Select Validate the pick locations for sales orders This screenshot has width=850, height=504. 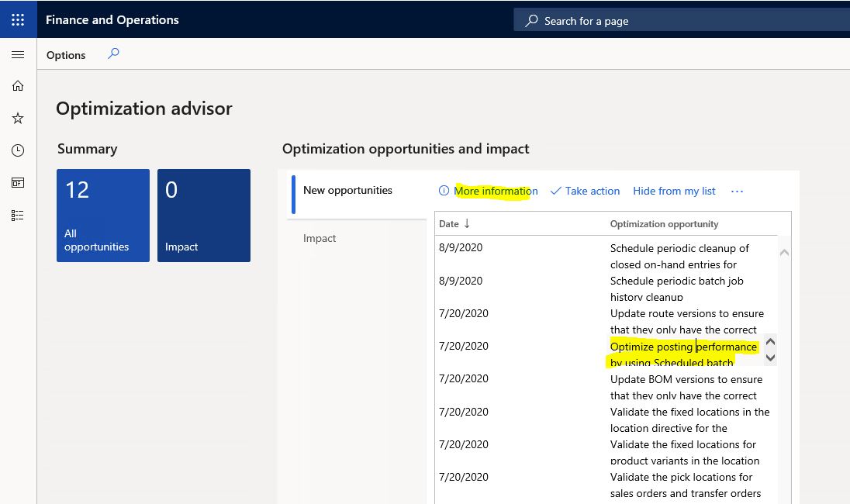(686, 485)
